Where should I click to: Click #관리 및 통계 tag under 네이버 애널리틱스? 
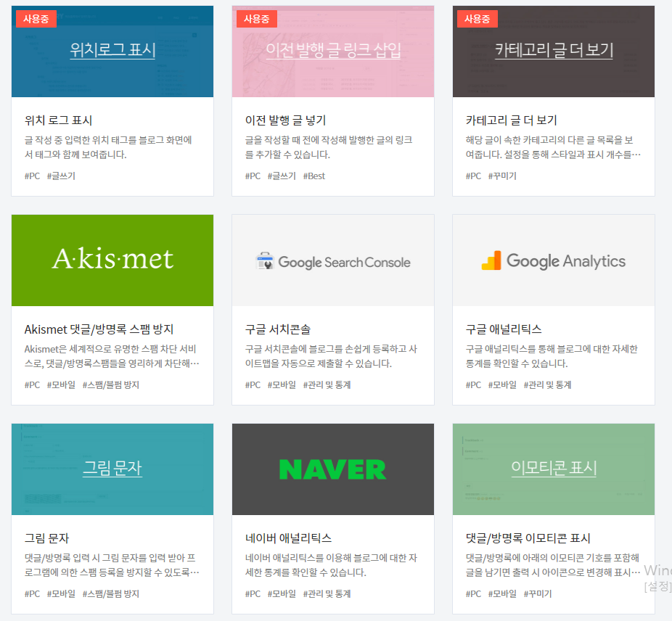(x=327, y=594)
